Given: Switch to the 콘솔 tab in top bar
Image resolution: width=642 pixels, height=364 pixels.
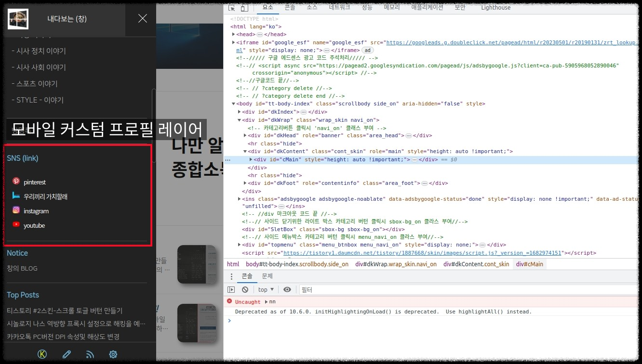Looking at the screenshot, I should (x=290, y=7).
